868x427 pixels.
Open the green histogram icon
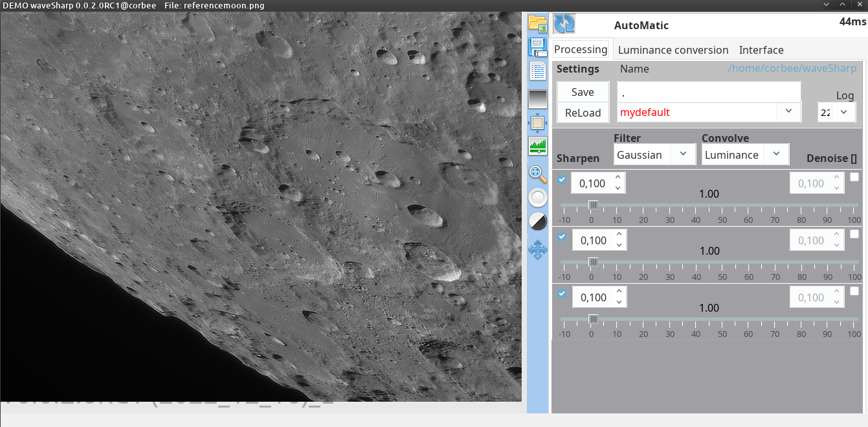tap(538, 146)
